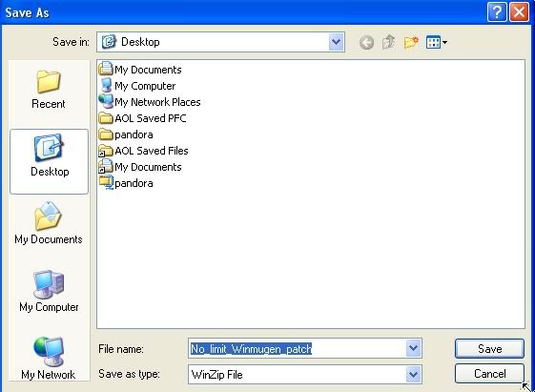
Task: Open My Documents in places bar
Action: coord(49,223)
